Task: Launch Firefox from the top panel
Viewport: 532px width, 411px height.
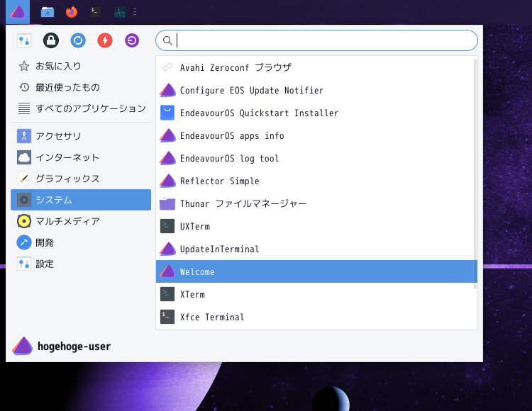Action: [x=72, y=12]
